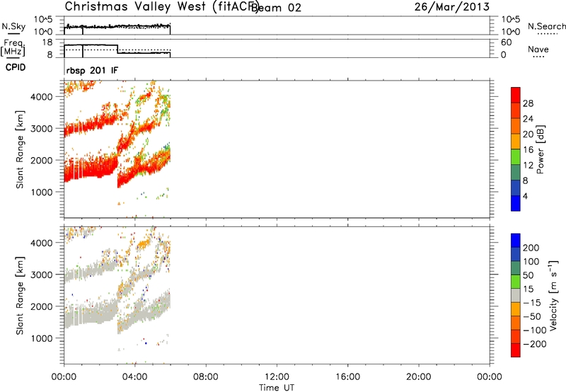566x392 pixels.
Task: Click the 'Freq. [MHz]' label
Action: click(13, 47)
